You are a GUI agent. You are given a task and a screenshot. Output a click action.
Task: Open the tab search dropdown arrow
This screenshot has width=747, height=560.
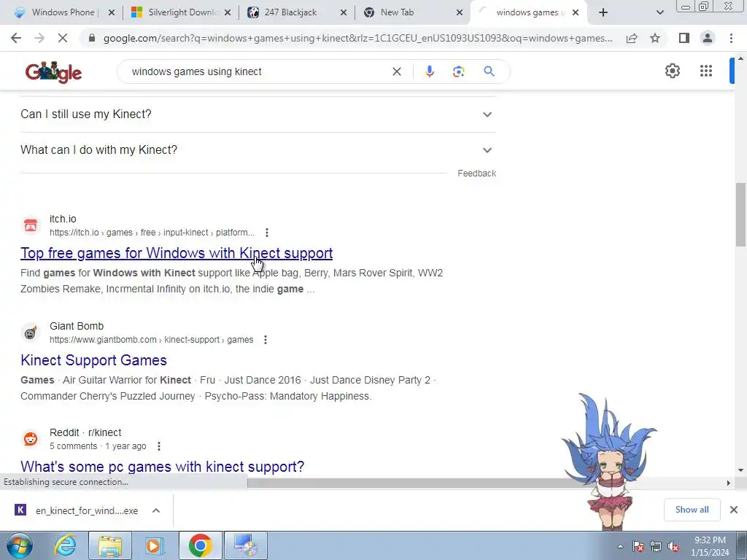pyautogui.click(x=659, y=12)
